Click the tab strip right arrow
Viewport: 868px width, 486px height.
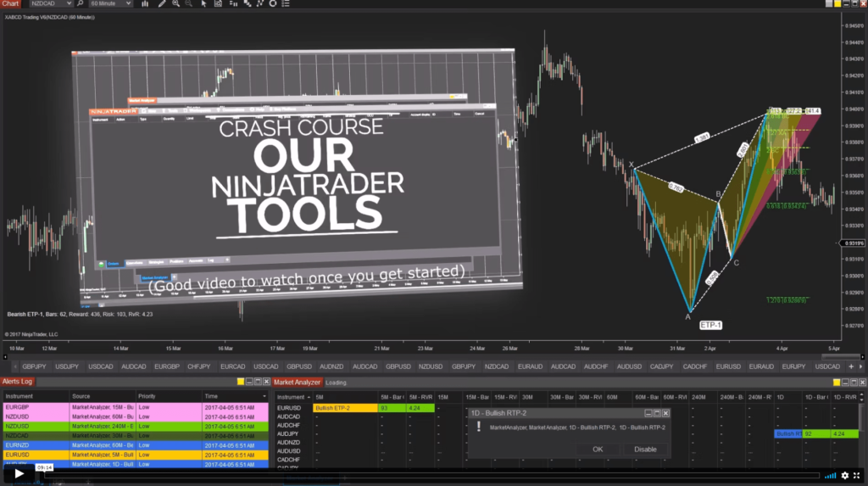click(x=861, y=366)
